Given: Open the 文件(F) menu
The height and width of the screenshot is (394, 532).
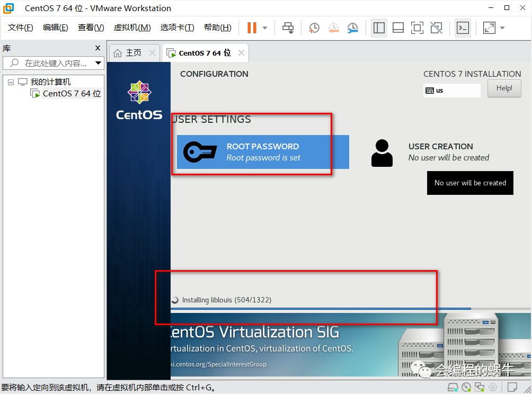Looking at the screenshot, I should (x=20, y=28).
